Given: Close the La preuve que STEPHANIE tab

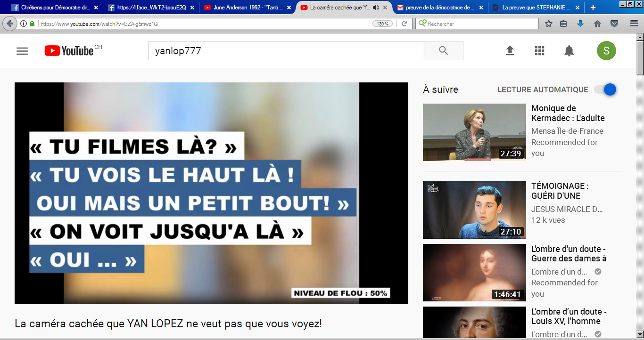Looking at the screenshot, I should [577, 8].
